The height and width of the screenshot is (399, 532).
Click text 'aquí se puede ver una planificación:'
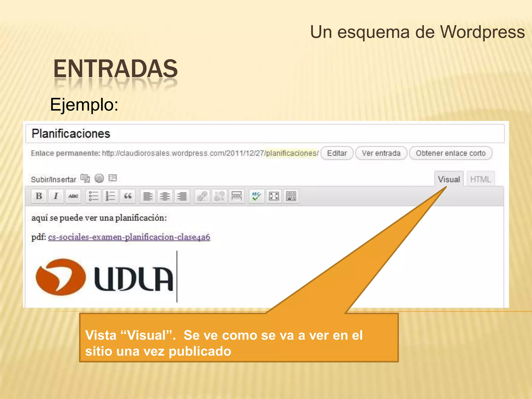(x=99, y=218)
